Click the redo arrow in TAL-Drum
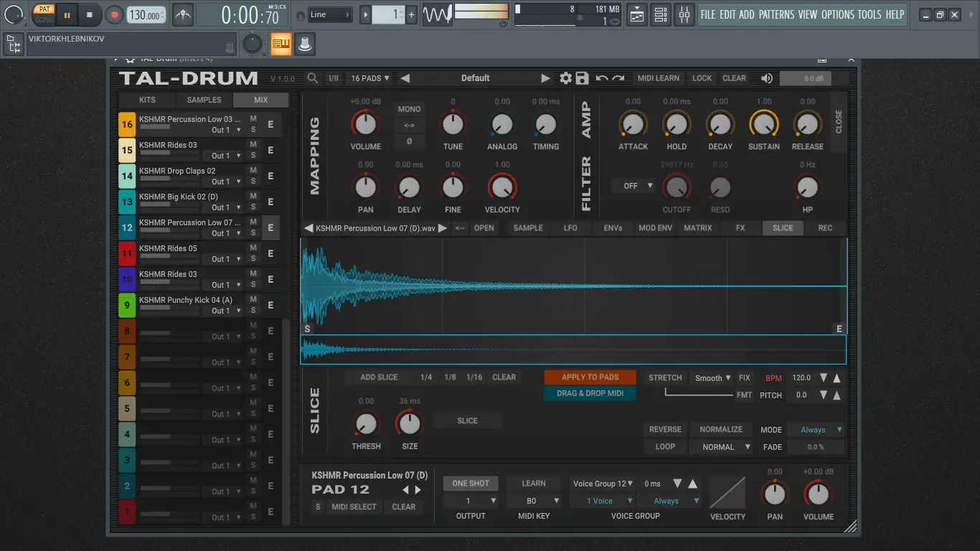This screenshot has width=980, height=551. 618,77
